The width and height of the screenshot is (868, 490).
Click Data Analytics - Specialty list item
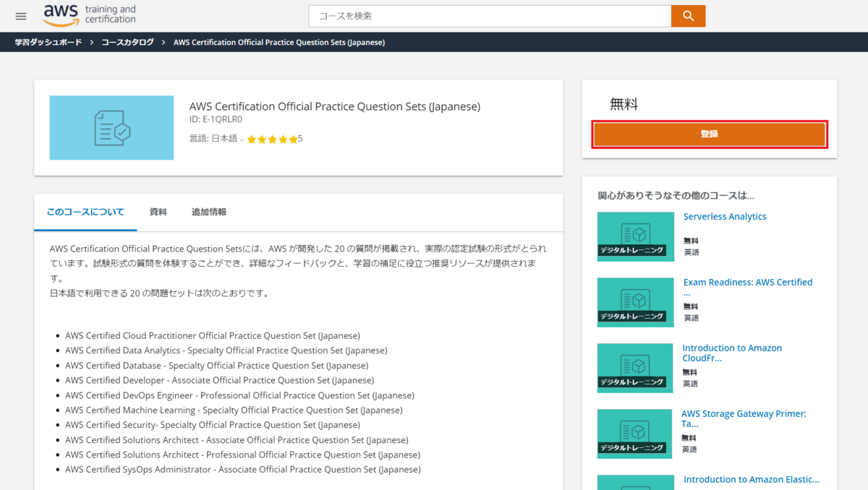(226, 351)
